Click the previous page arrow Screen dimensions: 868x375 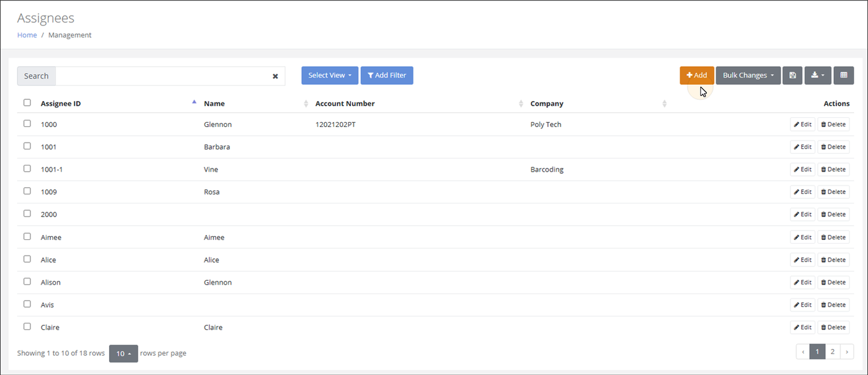tap(803, 352)
